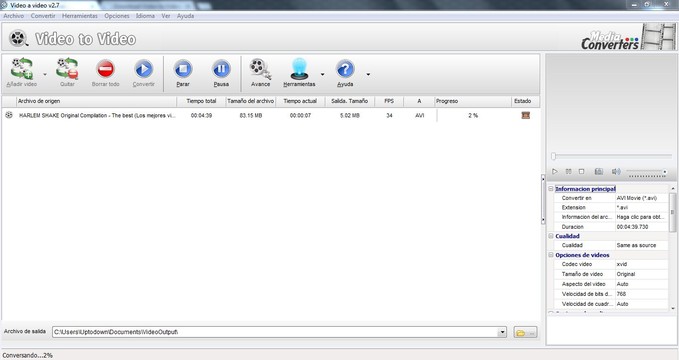Screen dimensions: 679x360
Task: Pause conversion with the Pausa icon
Action: click(x=221, y=68)
